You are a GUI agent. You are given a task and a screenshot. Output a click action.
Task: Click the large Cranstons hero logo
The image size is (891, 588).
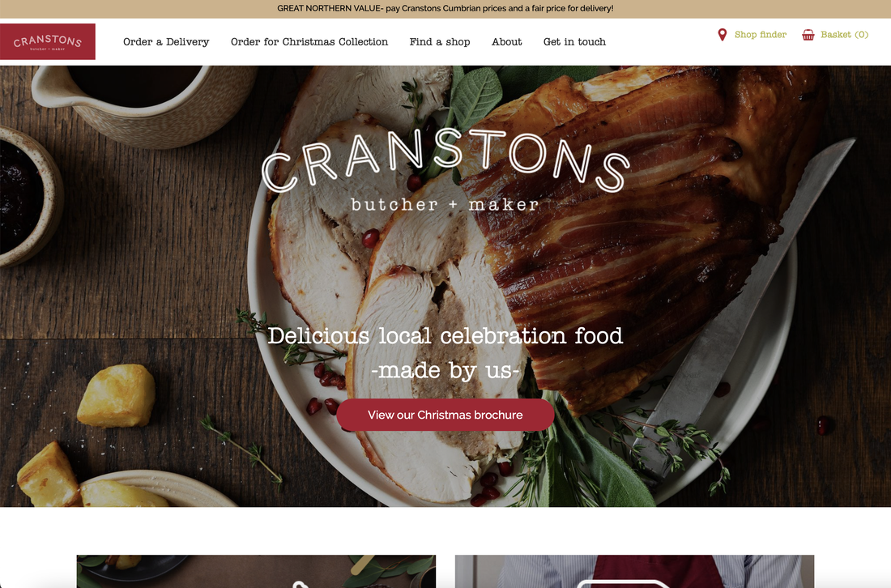click(x=446, y=160)
